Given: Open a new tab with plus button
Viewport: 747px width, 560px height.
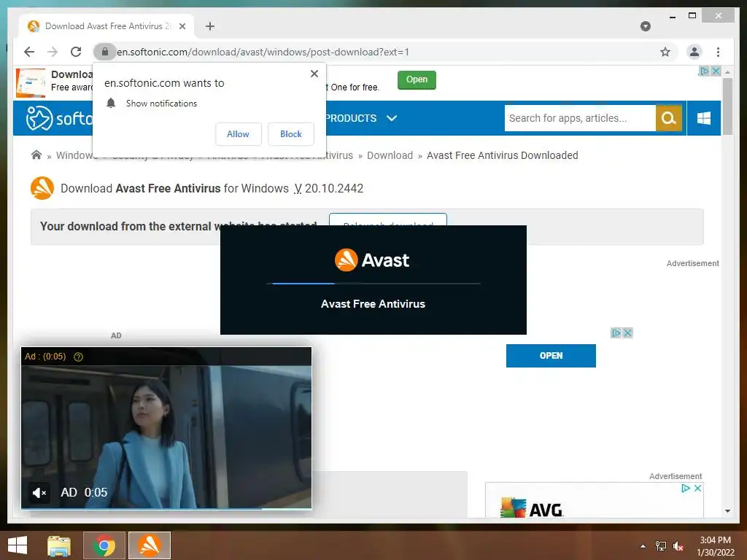Looking at the screenshot, I should pyautogui.click(x=209, y=26).
